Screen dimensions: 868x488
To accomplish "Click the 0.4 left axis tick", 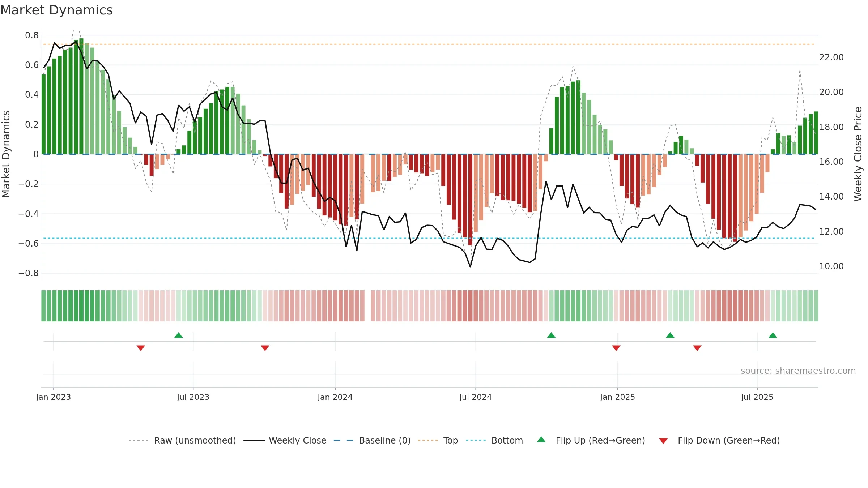I will point(32,95).
